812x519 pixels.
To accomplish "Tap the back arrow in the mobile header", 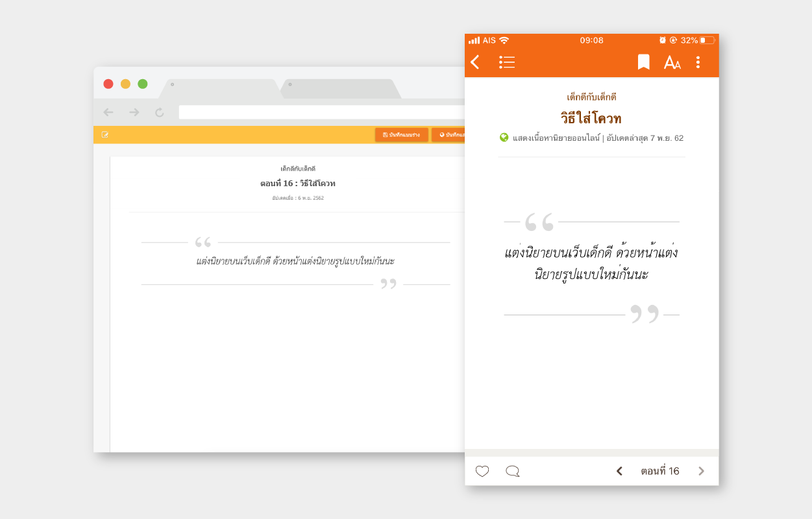I will pos(475,62).
